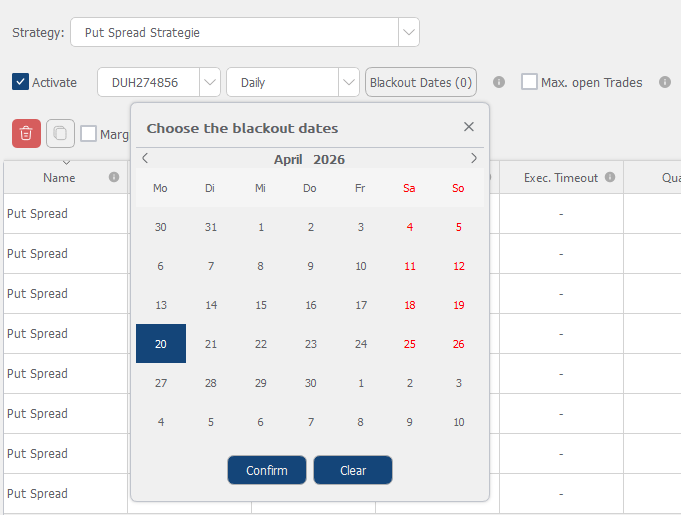Viewport: 681px width, 515px height.
Task: Click info icon next to Name column
Action: pyautogui.click(x=114, y=178)
